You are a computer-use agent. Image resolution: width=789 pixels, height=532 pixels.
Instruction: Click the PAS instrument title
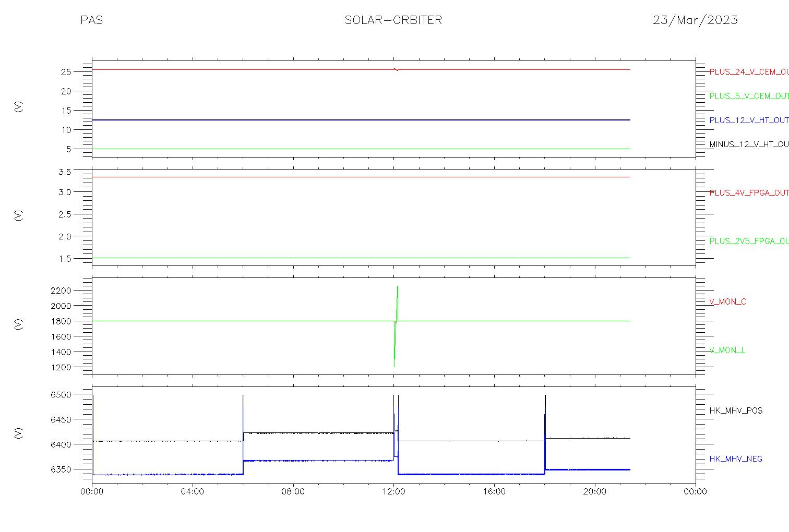coord(91,20)
